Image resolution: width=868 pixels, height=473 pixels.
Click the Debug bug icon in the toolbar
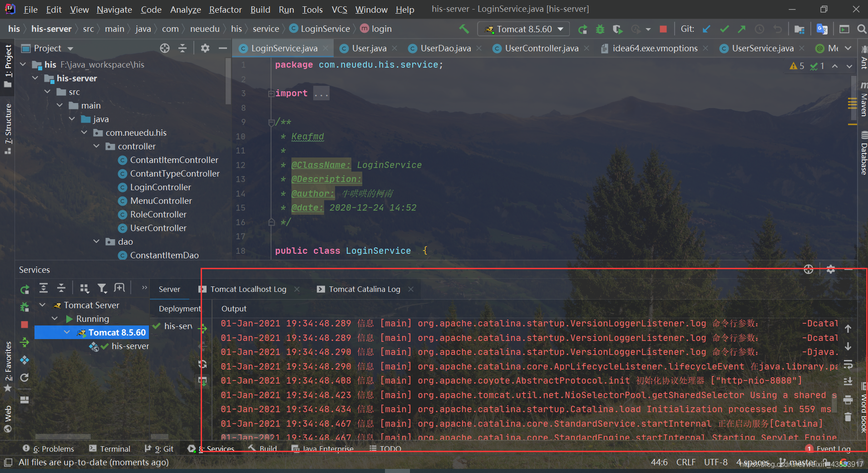point(600,29)
